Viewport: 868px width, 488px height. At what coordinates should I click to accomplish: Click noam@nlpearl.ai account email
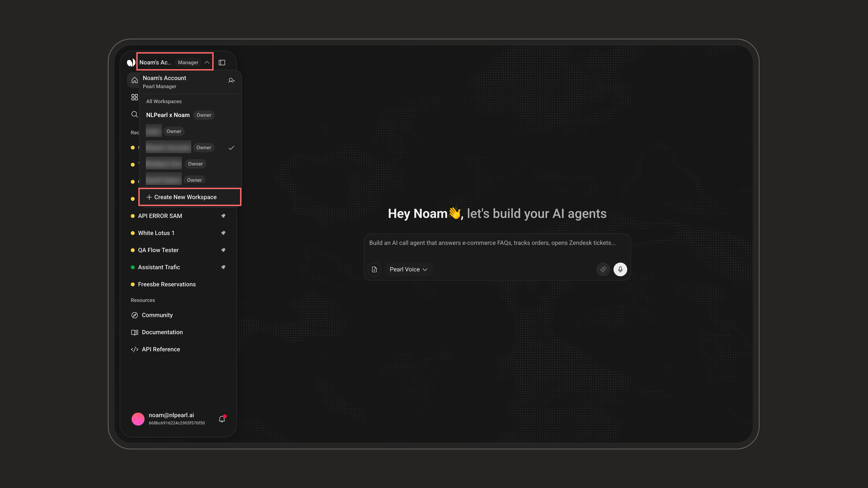(x=172, y=415)
